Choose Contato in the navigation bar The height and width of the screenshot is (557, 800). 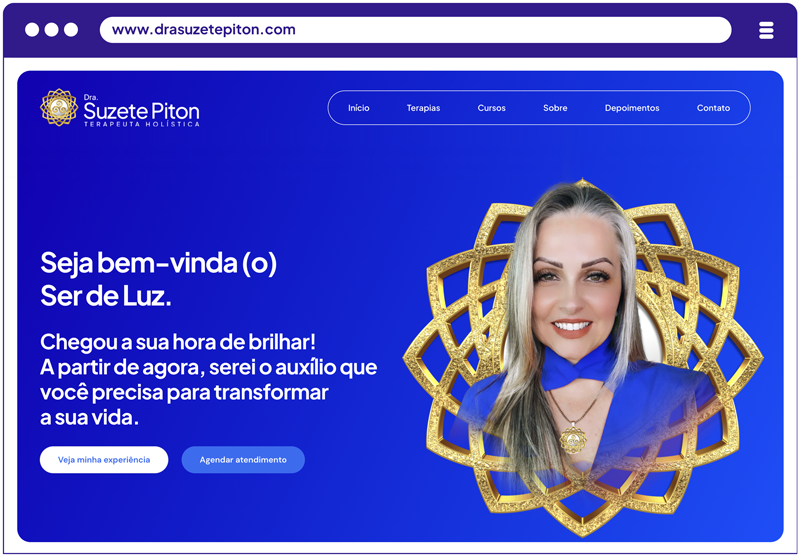713,108
